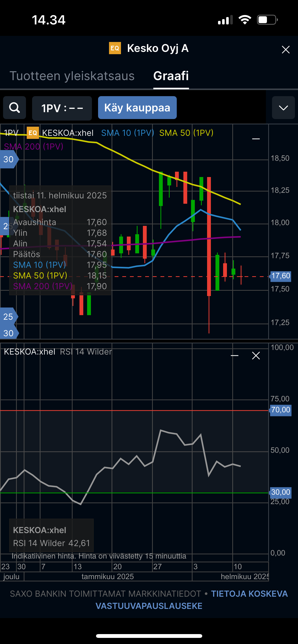Image resolution: width=298 pixels, height=644 pixels.
Task: Tap the top blue 30 marker flag
Action: [x=9, y=159]
